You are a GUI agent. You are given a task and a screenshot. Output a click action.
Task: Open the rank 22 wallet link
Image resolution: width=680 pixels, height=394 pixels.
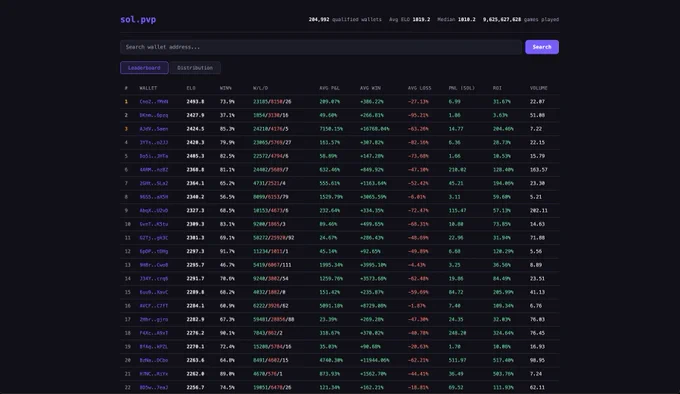(x=154, y=387)
